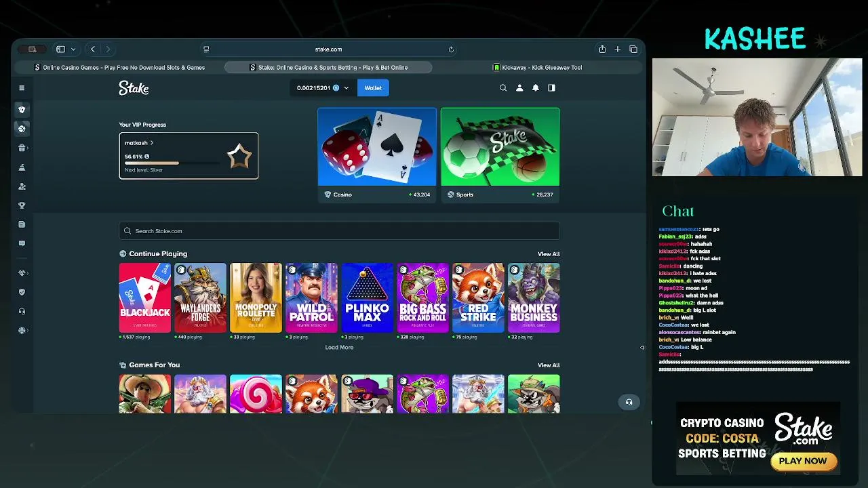Click the info icon beside 56.61%
The image size is (868, 488).
click(x=146, y=157)
